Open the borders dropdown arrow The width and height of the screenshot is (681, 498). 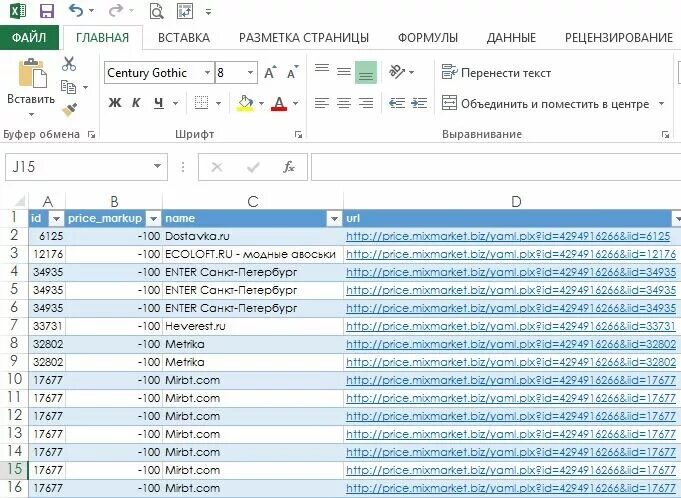click(218, 103)
